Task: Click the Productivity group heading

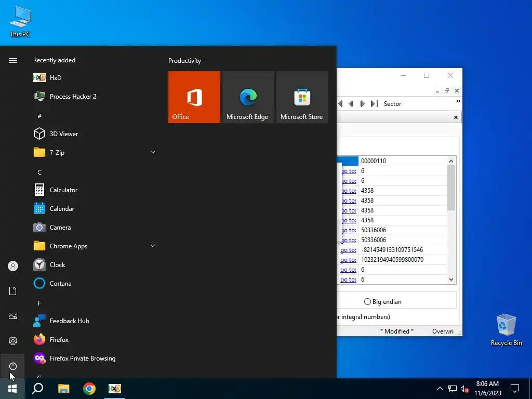Action: point(184,61)
